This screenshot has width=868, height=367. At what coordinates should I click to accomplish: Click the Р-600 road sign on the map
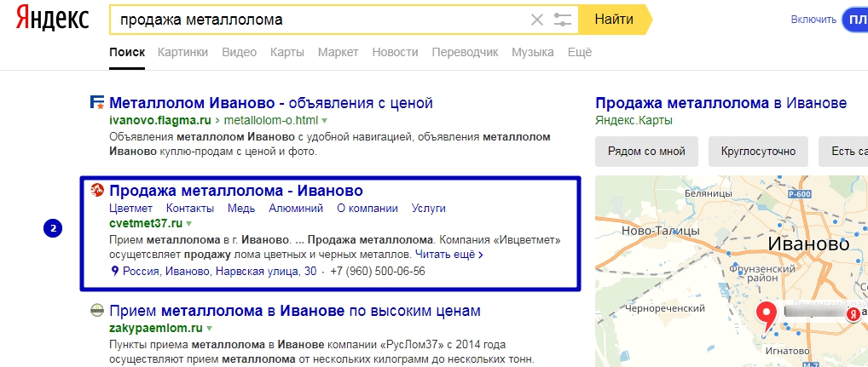(x=799, y=194)
